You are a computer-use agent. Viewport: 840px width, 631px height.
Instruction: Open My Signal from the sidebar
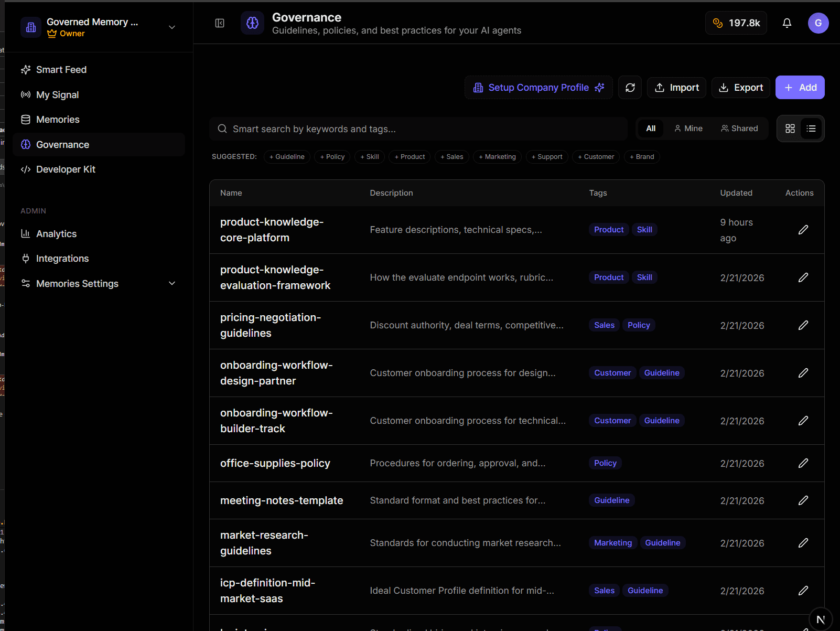[58, 94]
